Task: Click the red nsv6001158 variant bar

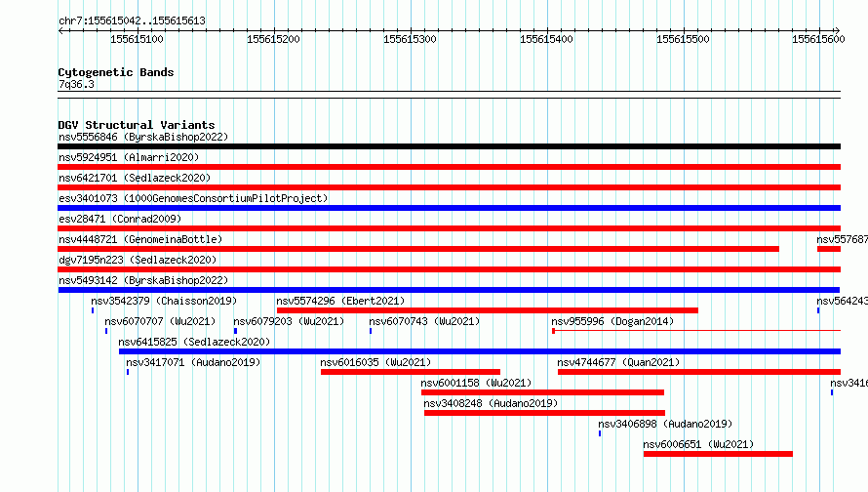Action: (542, 392)
